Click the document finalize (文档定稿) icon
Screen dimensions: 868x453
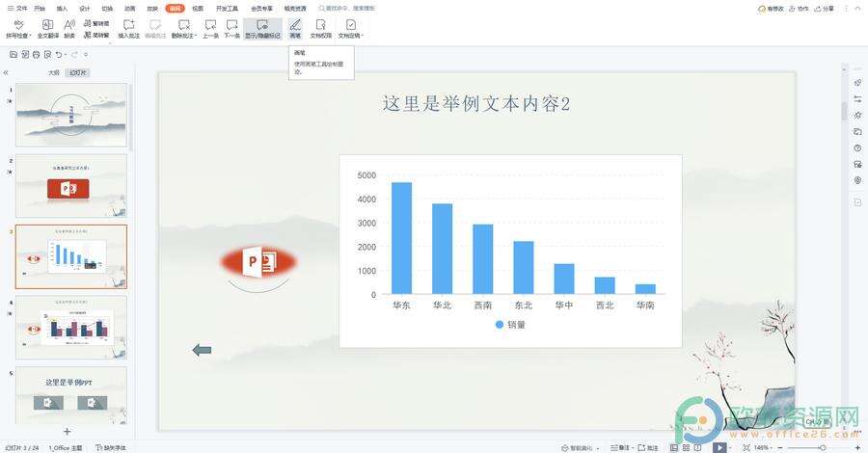click(350, 25)
